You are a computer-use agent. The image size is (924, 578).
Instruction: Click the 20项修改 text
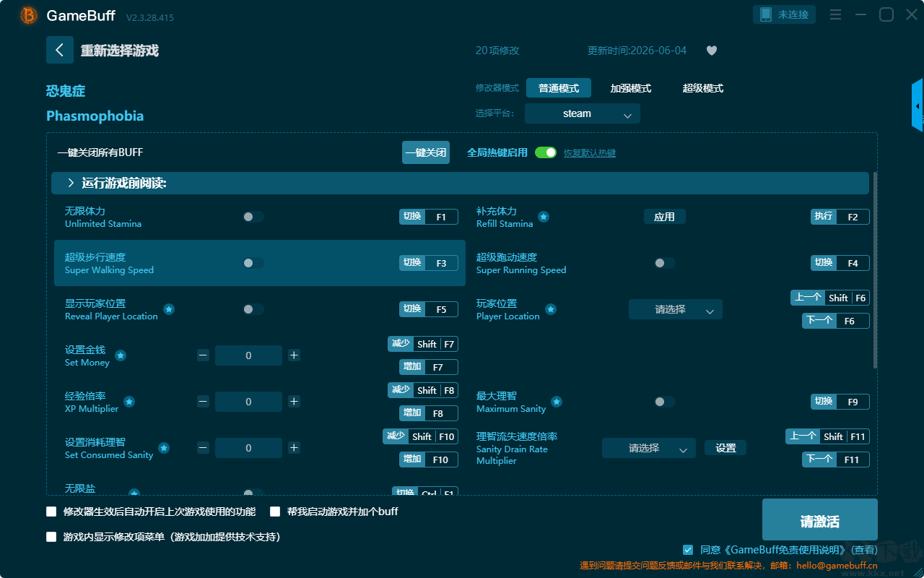point(497,51)
